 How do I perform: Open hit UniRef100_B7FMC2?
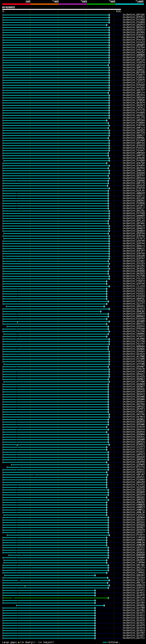[x=133, y=17]
